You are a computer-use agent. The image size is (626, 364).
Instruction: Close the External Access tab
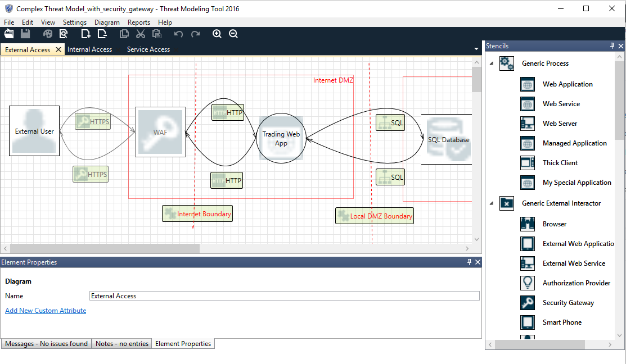(x=58, y=49)
